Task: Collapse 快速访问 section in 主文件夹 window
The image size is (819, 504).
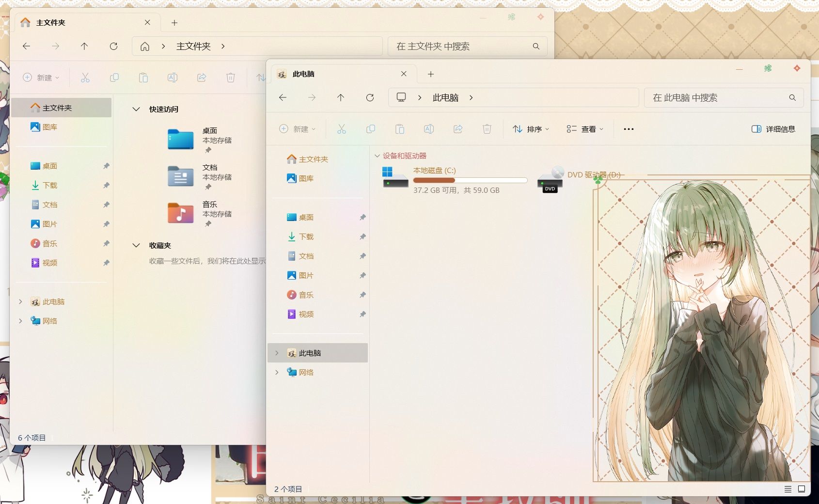Action: 136,109
